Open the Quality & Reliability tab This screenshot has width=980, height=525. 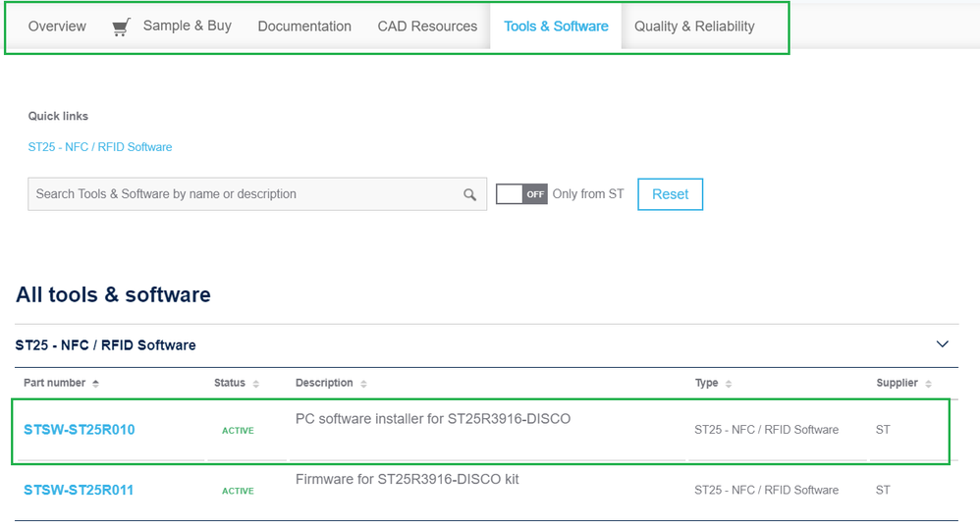pyautogui.click(x=694, y=26)
